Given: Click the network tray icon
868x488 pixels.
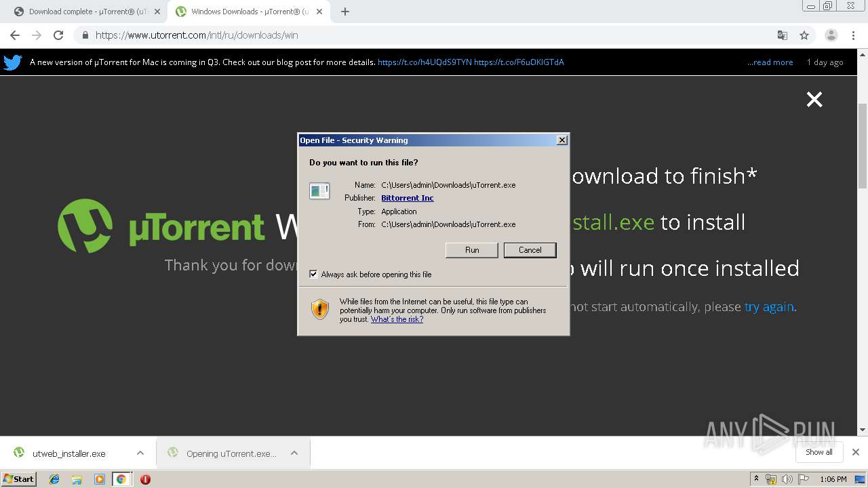Looking at the screenshot, I should pos(771,479).
